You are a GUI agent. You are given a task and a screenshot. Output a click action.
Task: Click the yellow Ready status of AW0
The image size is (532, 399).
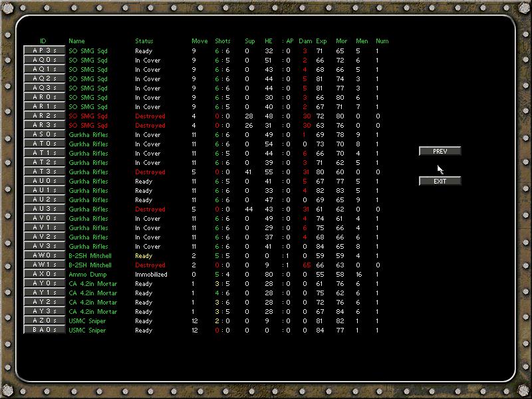tap(144, 256)
